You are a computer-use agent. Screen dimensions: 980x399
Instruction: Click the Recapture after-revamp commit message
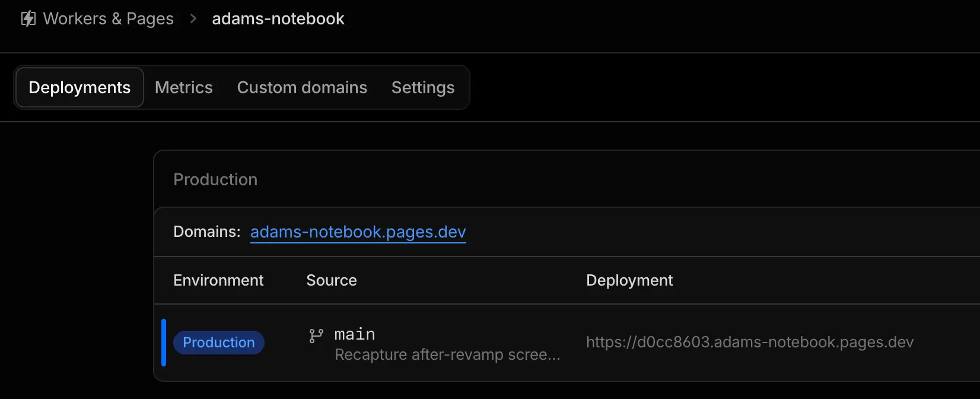(447, 354)
